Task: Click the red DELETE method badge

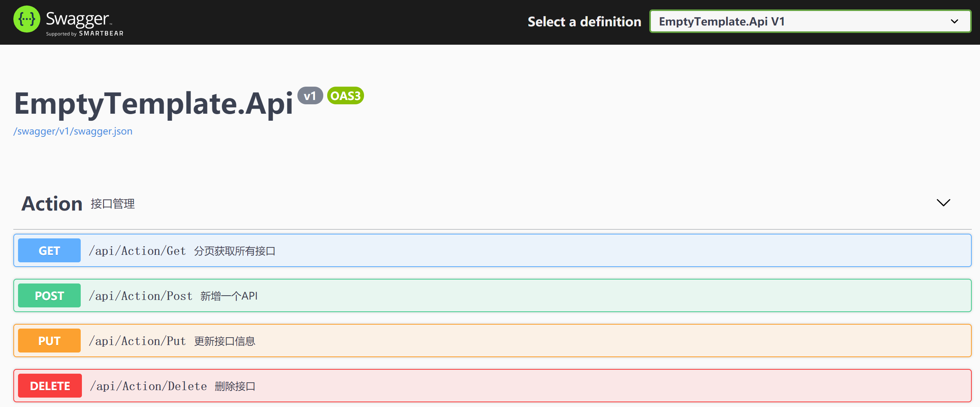Action: [x=50, y=386]
